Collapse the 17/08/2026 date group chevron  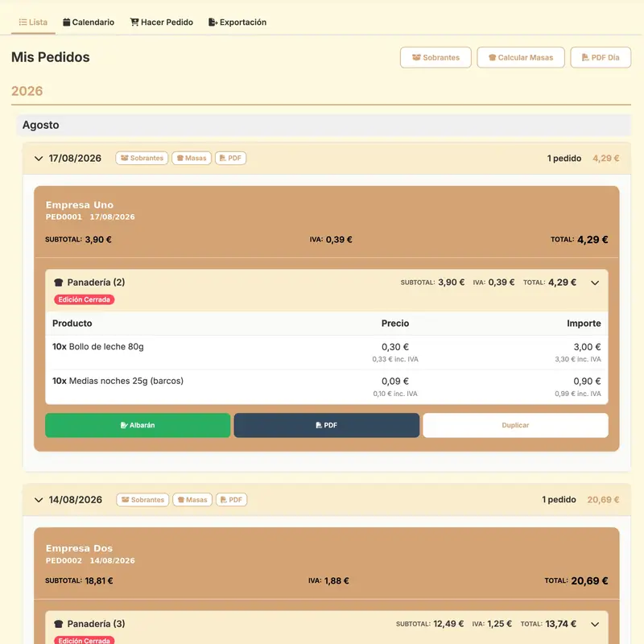tap(39, 159)
